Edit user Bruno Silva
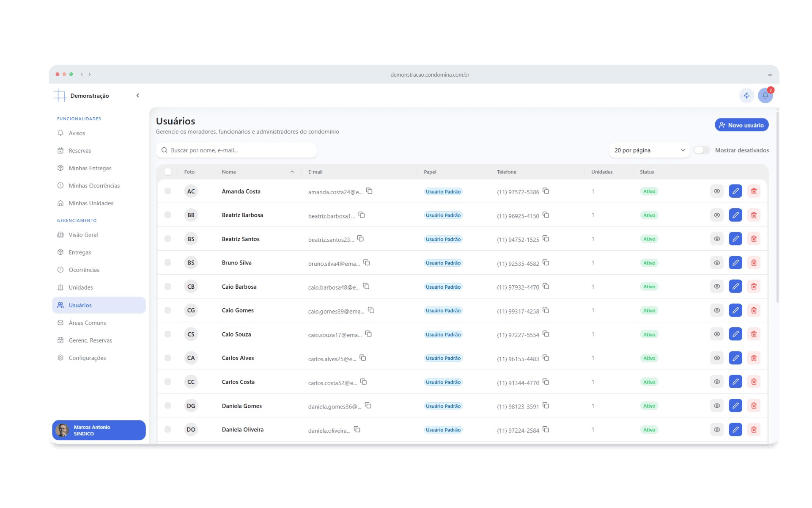Viewport: 812px width, 508px height. 735,262
